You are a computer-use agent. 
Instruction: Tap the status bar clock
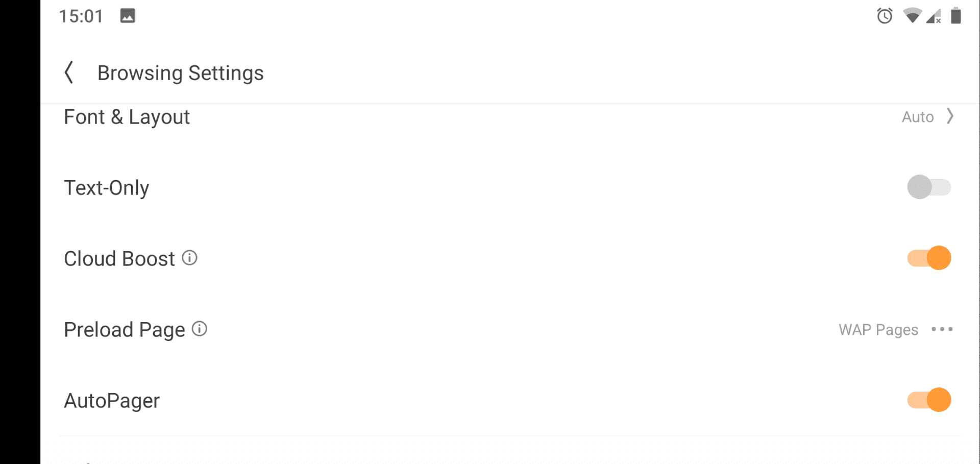point(81,16)
